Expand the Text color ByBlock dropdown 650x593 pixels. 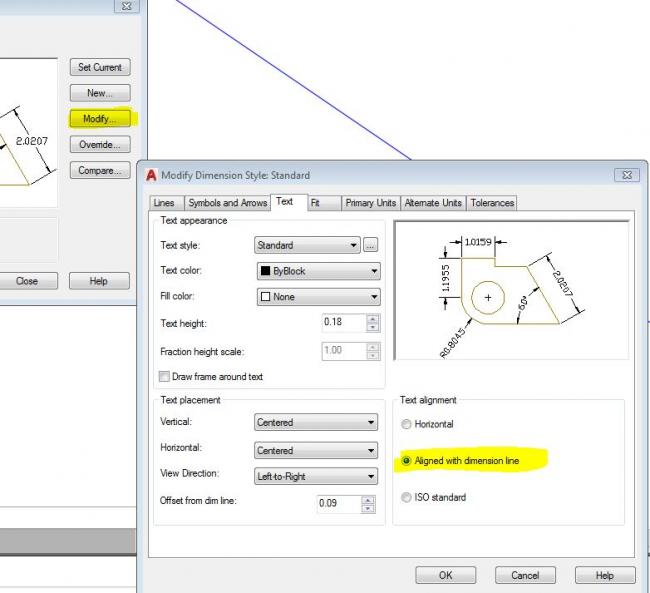coord(318,271)
